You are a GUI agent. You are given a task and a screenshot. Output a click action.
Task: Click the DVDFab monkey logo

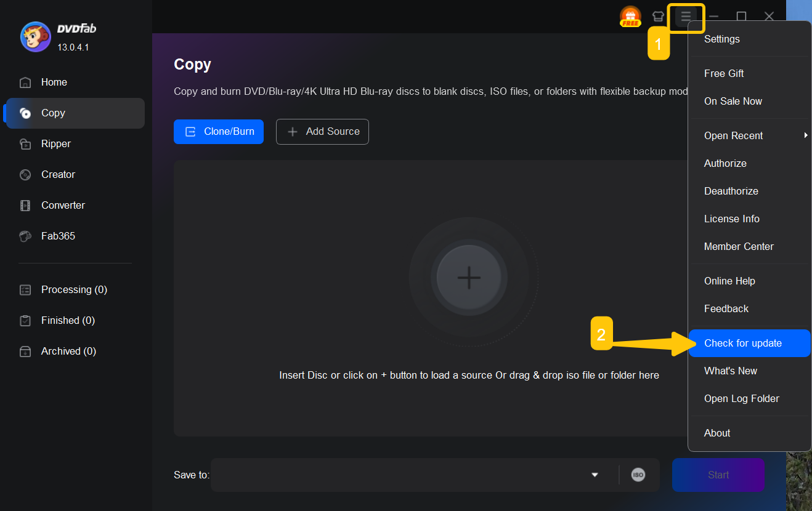[35, 37]
